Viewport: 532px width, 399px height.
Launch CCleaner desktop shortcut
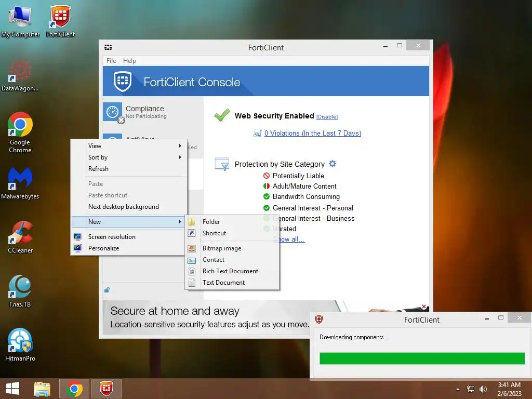(x=20, y=237)
